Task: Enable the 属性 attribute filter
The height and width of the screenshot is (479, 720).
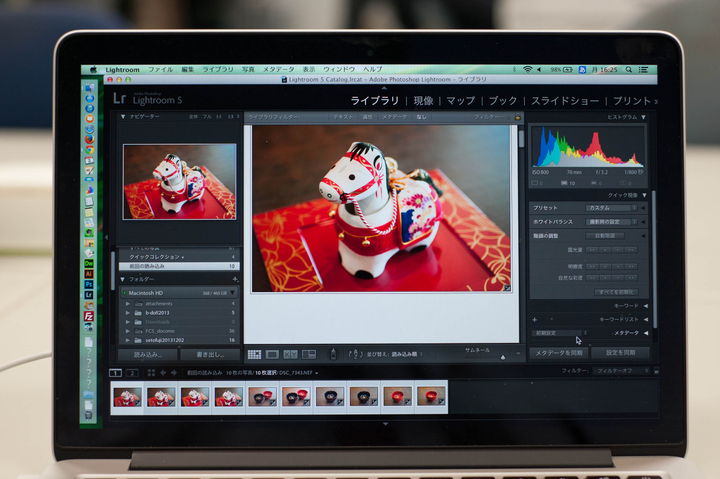Action: (368, 117)
